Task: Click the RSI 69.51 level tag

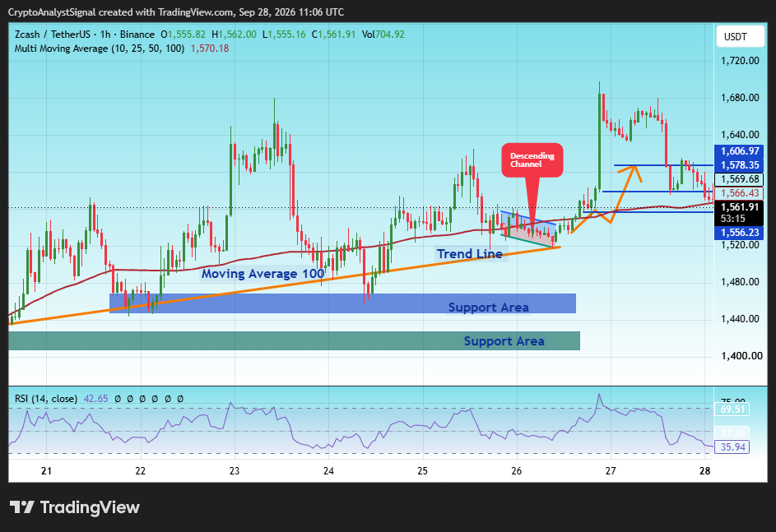Action: click(732, 409)
